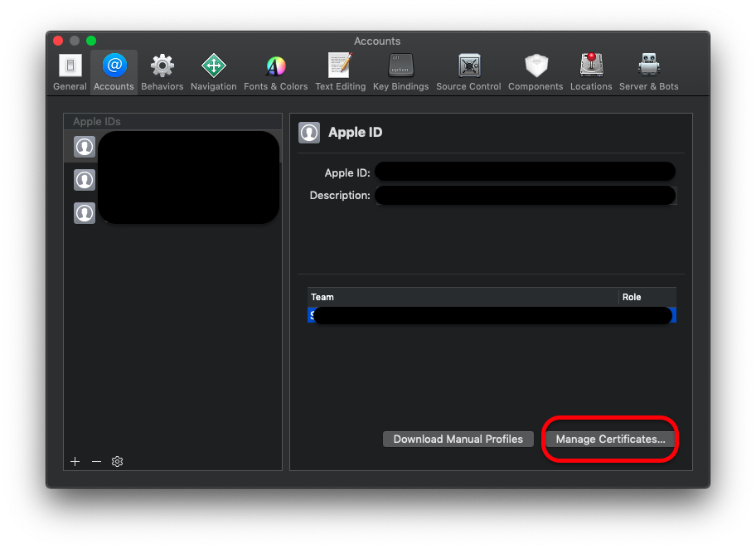Open Server & Bots preferences
Image resolution: width=756 pixels, height=549 pixels.
[x=649, y=72]
